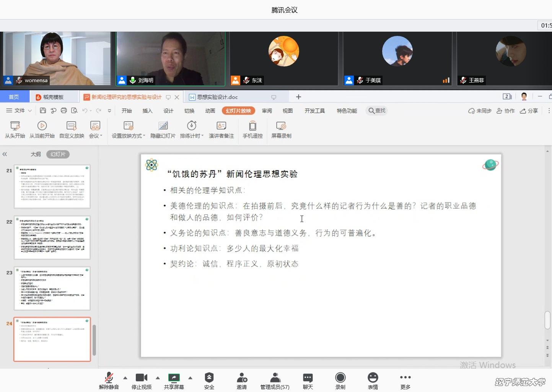Open the 文件 menu dropdown

click(19, 111)
